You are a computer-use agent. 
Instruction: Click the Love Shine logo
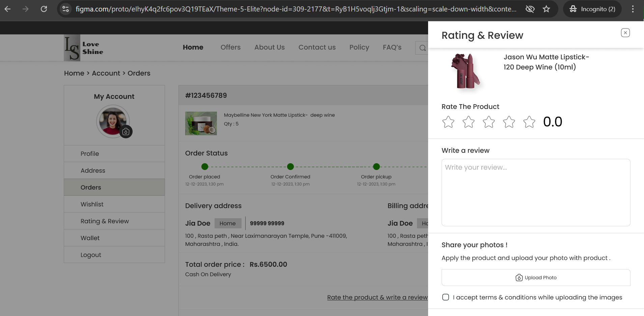[84, 48]
